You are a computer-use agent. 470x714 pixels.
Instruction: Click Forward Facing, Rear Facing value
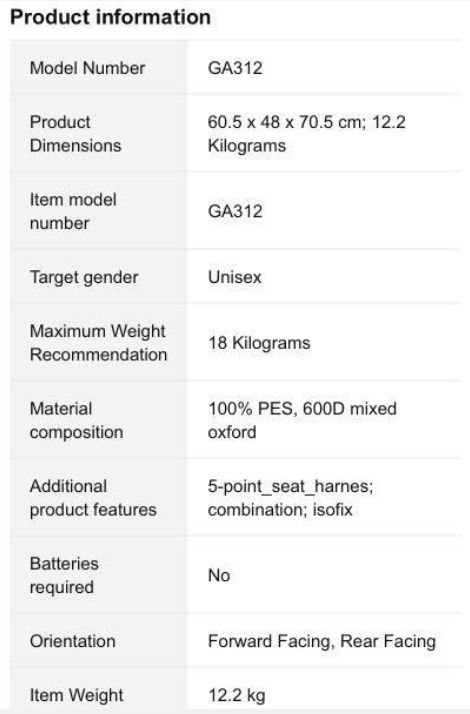[x=322, y=641]
